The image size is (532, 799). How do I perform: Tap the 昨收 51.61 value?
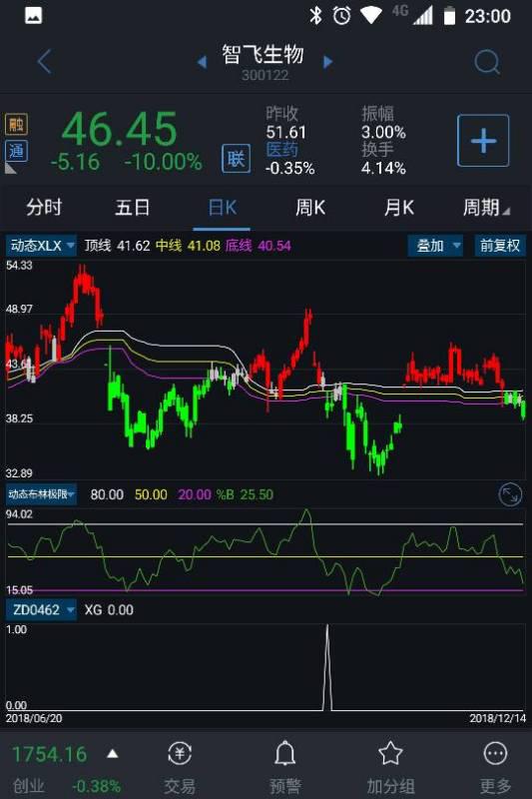coord(286,132)
